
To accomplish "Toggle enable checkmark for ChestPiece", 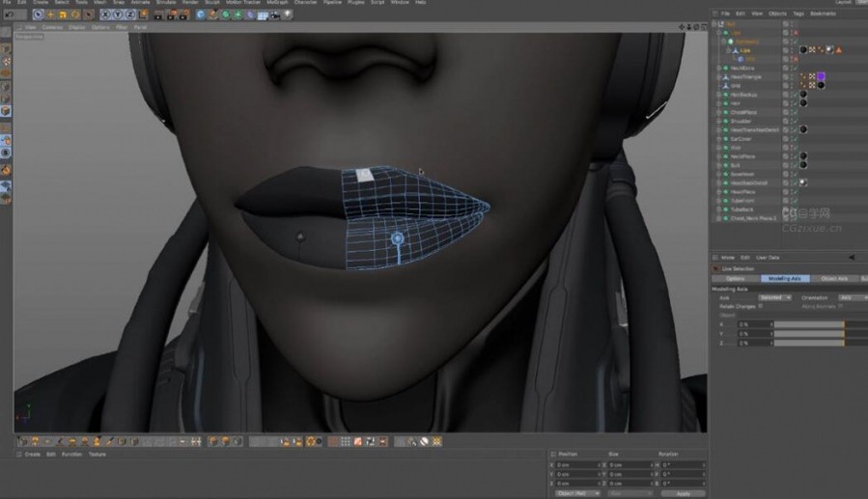I will point(795,112).
